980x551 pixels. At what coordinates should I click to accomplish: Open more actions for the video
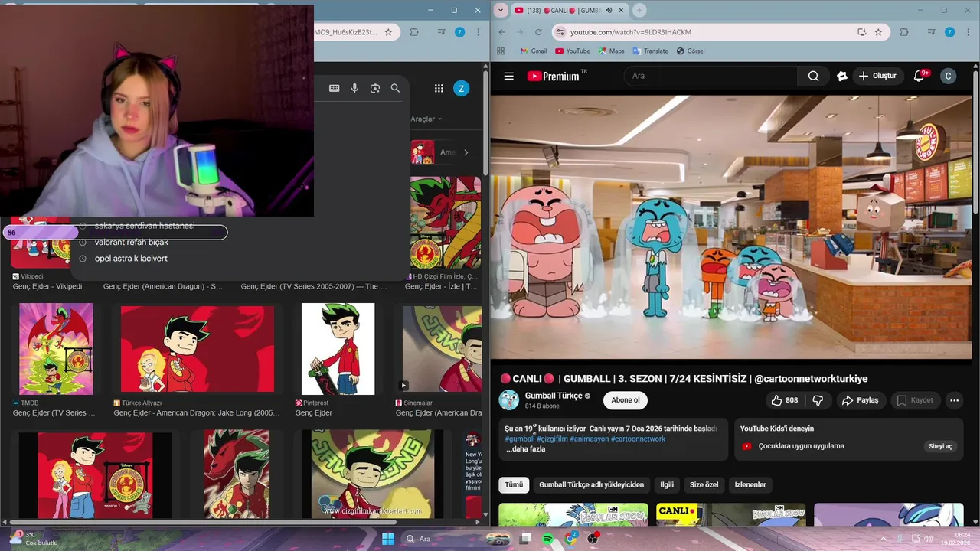[954, 400]
